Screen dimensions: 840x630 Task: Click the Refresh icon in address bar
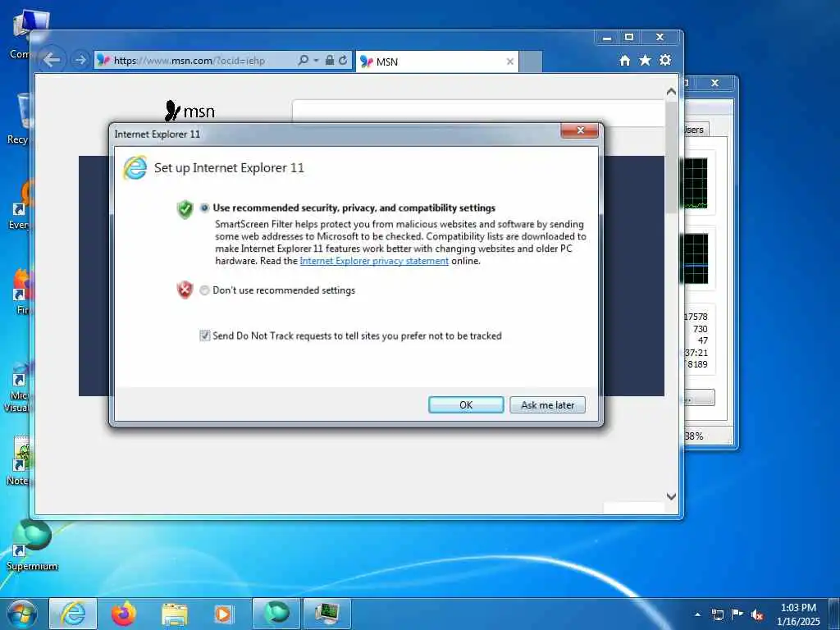point(343,60)
